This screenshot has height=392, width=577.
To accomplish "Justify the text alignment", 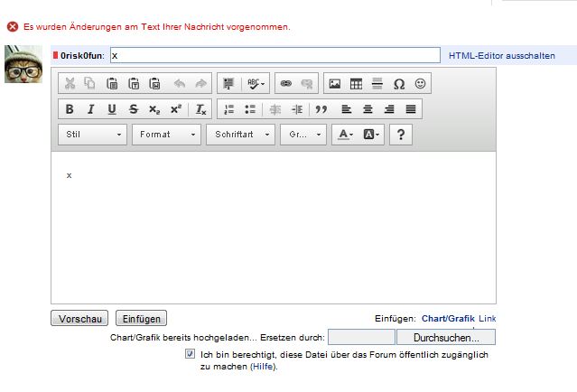I will coord(411,109).
